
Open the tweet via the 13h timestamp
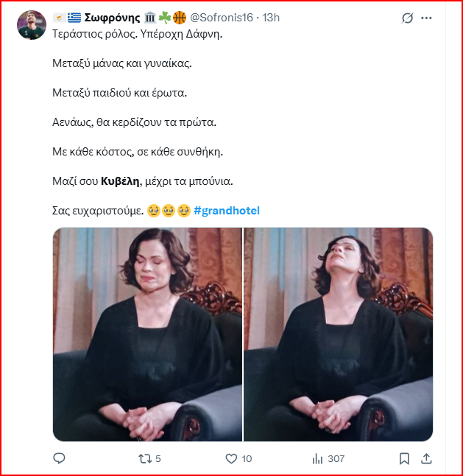tap(271, 18)
